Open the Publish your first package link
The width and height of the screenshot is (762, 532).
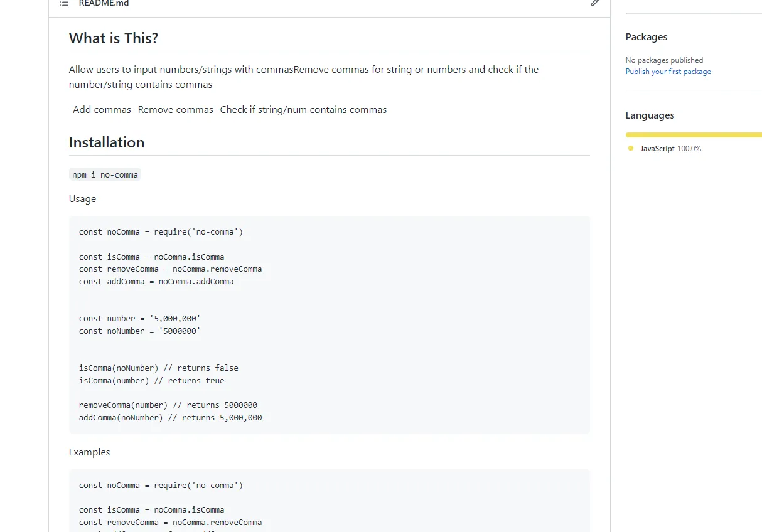tap(668, 72)
